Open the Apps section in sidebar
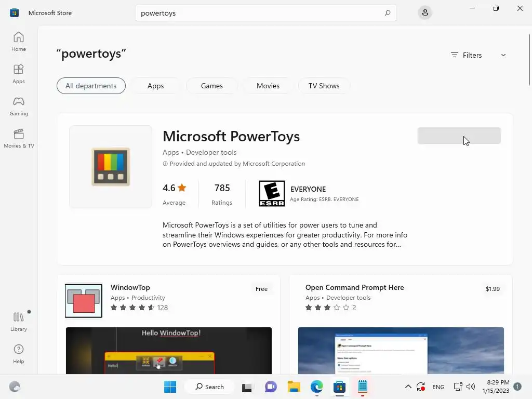Viewport: 532px width, 399px height. (19, 74)
